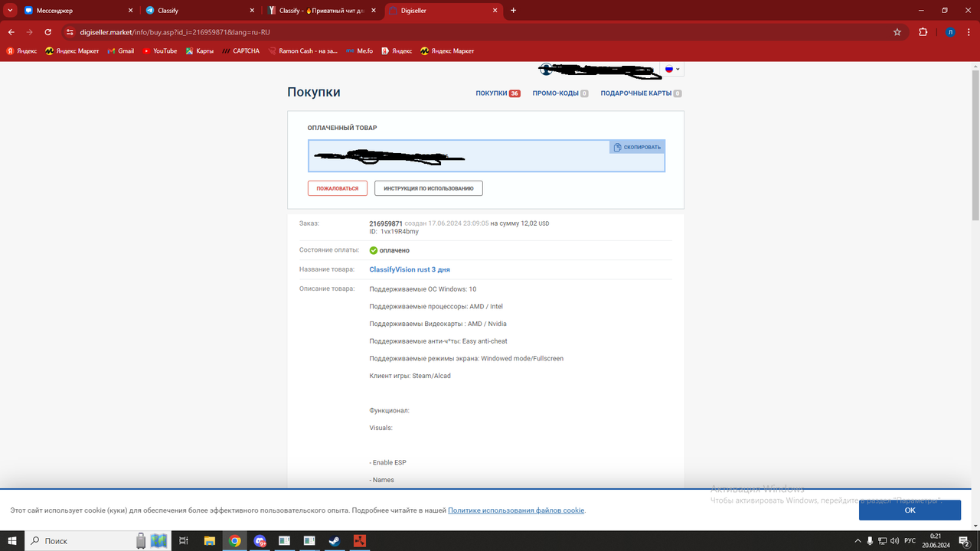
Task: Open the CAPTCHA bookmark
Action: click(x=240, y=51)
